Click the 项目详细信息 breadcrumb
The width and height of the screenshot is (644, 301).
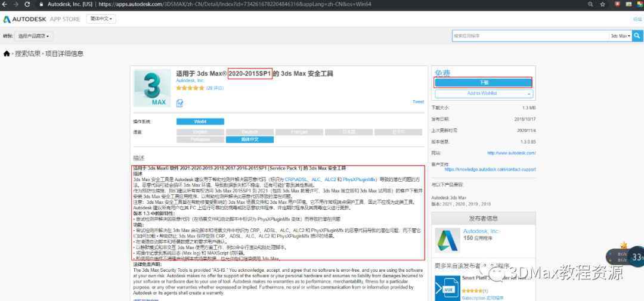point(64,54)
